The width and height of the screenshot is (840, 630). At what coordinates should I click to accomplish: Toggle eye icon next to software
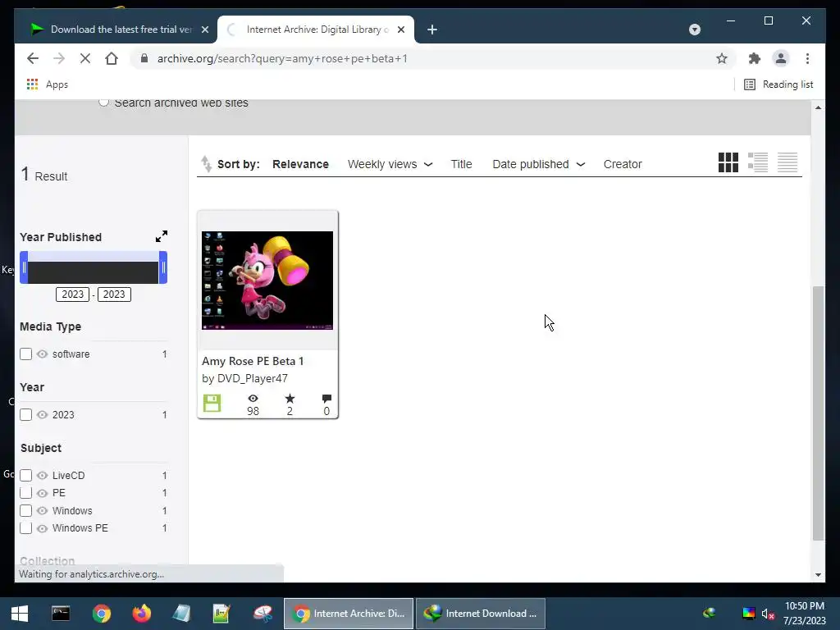coord(43,354)
